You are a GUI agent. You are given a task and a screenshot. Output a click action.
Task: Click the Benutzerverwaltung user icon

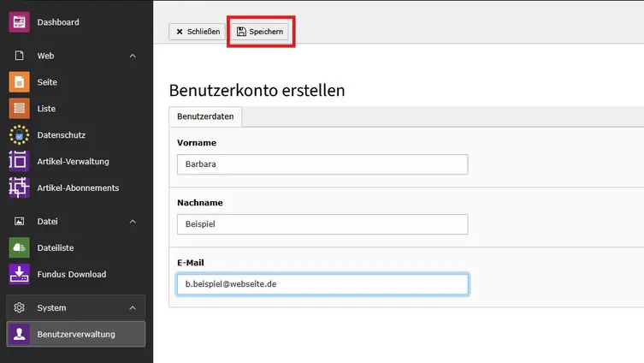coord(19,334)
